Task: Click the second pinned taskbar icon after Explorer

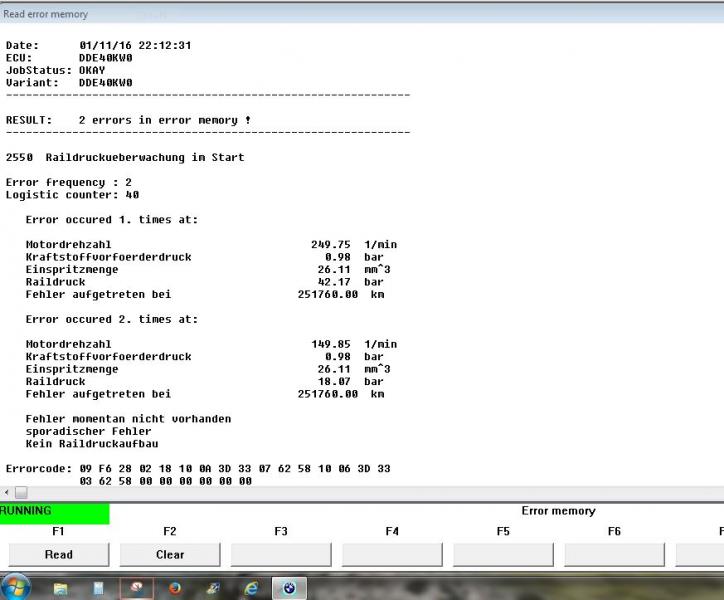Action: coord(98,588)
